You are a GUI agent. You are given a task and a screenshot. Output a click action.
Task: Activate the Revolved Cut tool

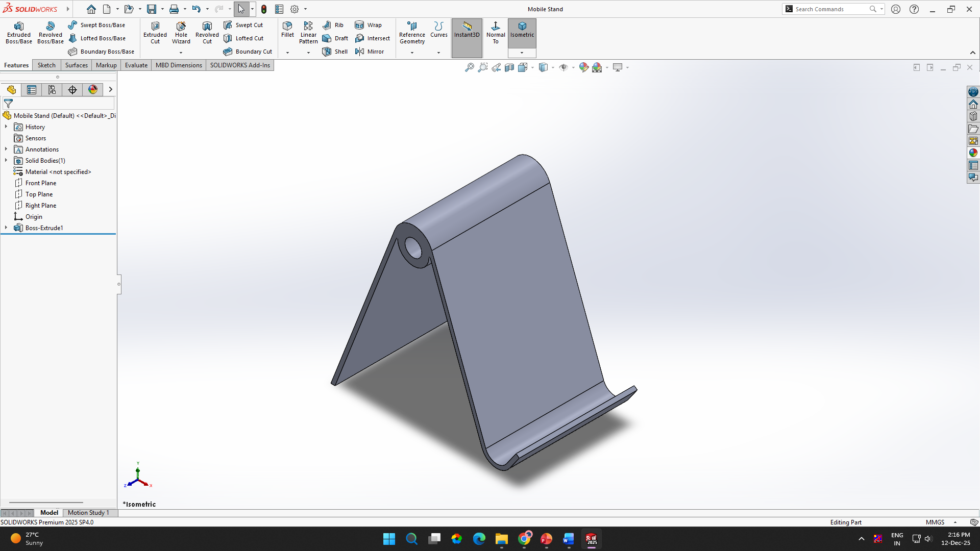207,33
